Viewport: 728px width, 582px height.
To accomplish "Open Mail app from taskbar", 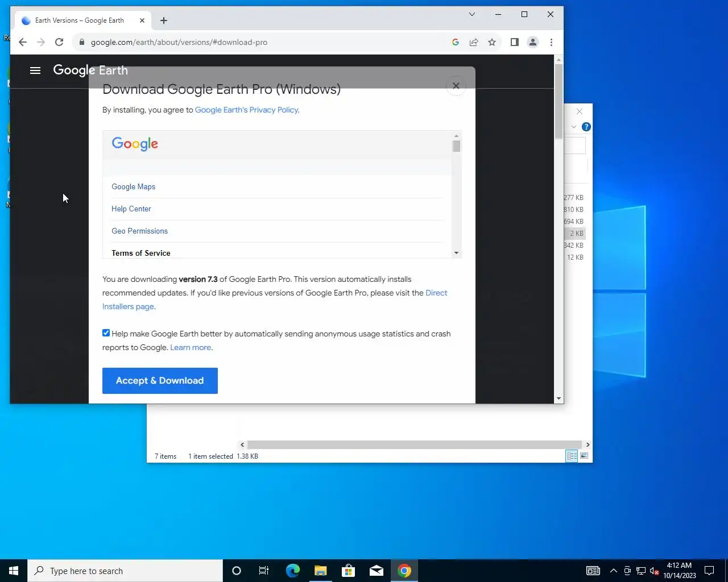I will (x=376, y=571).
